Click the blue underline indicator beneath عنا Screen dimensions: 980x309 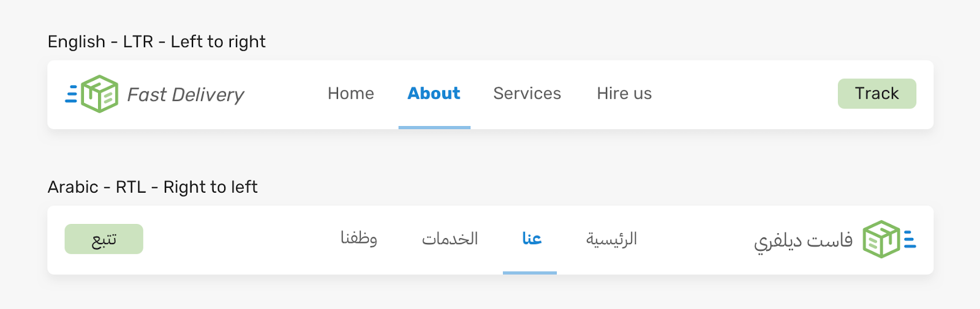530,273
